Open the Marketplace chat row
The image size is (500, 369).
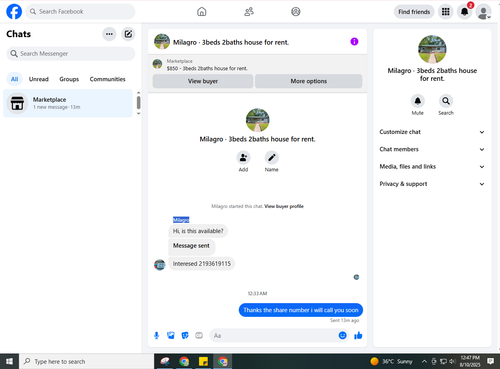[68, 103]
